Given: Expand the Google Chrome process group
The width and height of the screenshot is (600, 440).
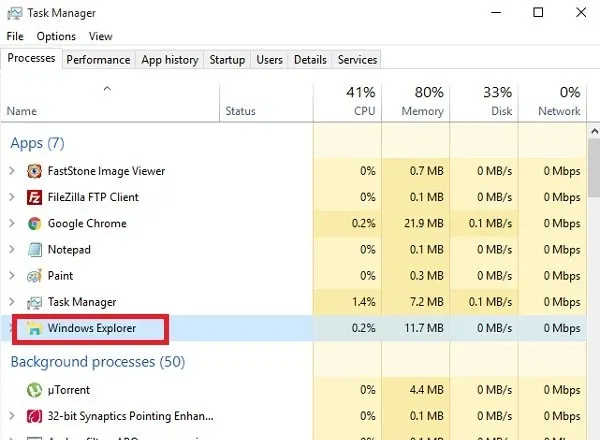Looking at the screenshot, I should coord(12,223).
